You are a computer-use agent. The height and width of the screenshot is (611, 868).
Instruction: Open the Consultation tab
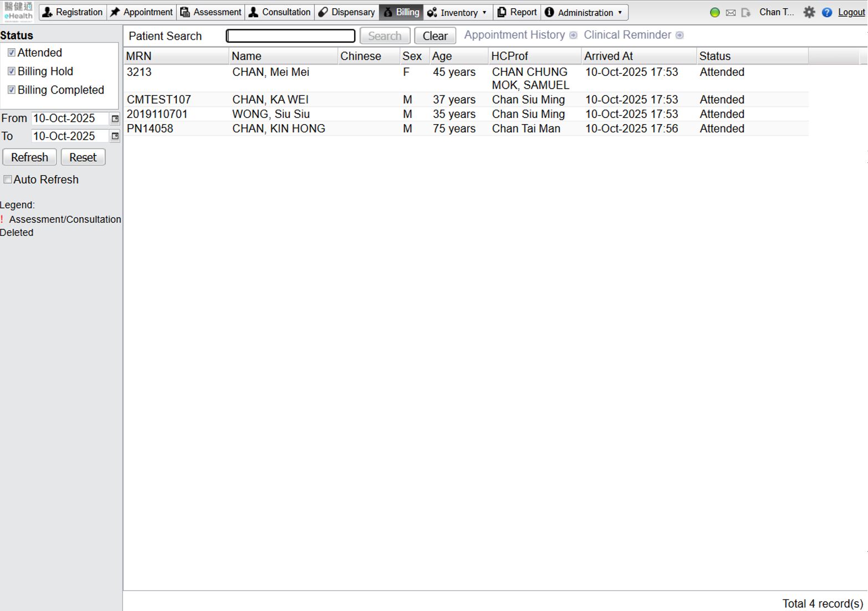(x=279, y=12)
